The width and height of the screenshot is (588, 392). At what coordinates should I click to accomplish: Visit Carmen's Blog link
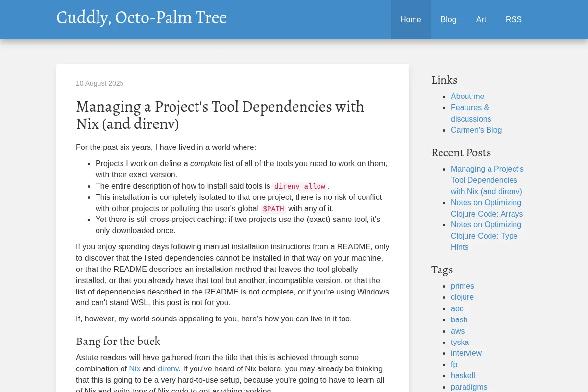click(x=476, y=130)
